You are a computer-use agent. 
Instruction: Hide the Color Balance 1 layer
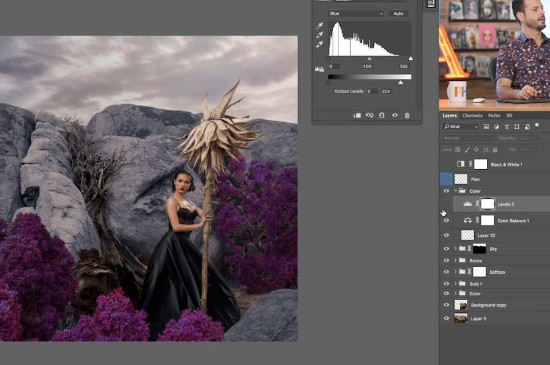click(x=446, y=221)
